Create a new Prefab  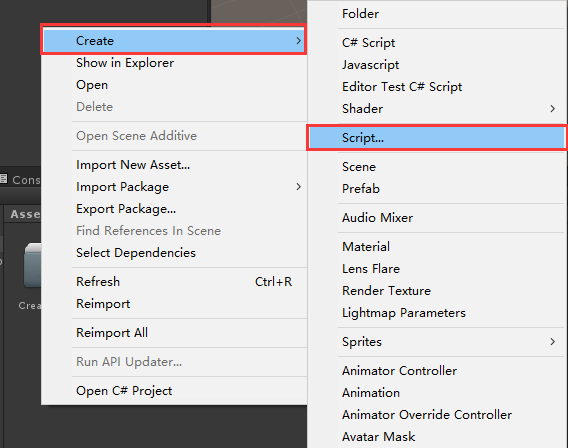(361, 189)
